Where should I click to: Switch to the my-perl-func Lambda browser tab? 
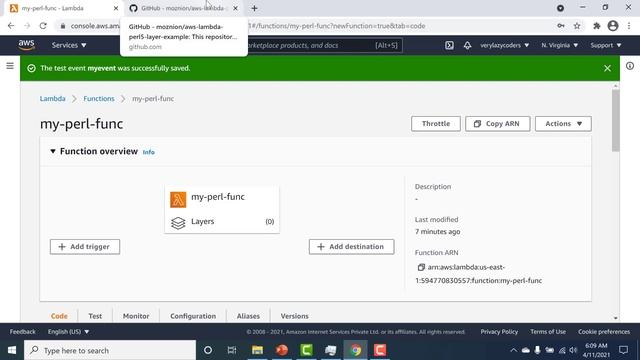tap(63, 8)
